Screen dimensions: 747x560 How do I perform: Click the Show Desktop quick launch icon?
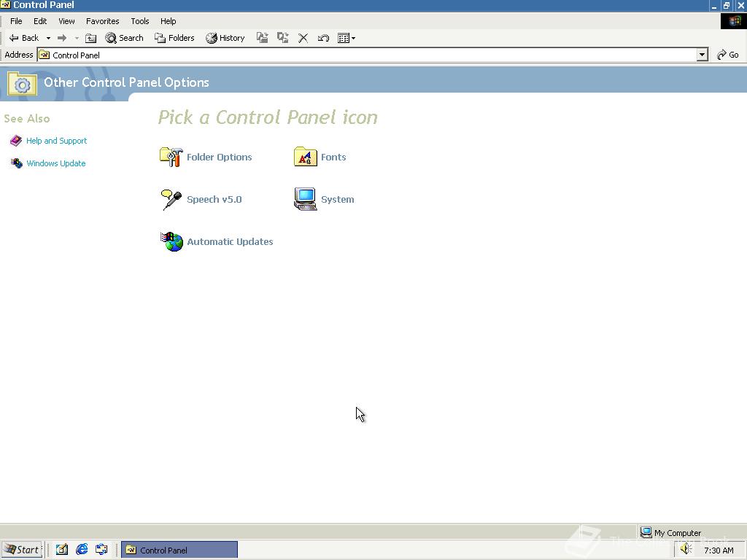click(62, 550)
